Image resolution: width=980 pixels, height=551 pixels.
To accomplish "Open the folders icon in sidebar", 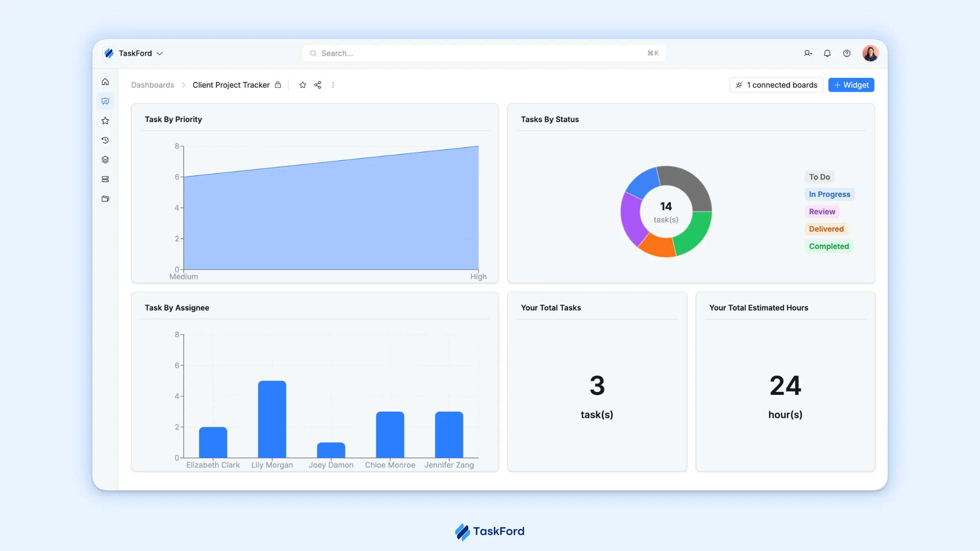I will pyautogui.click(x=105, y=199).
